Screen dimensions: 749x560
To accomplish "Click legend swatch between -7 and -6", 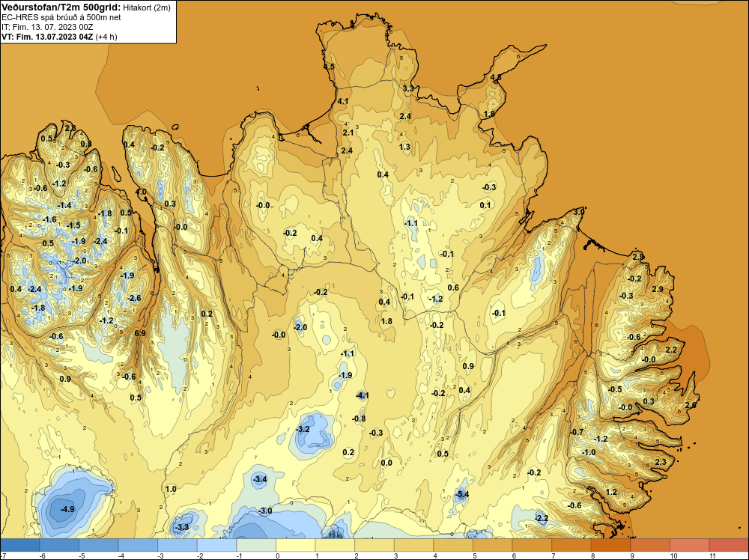I will (x=20, y=545).
